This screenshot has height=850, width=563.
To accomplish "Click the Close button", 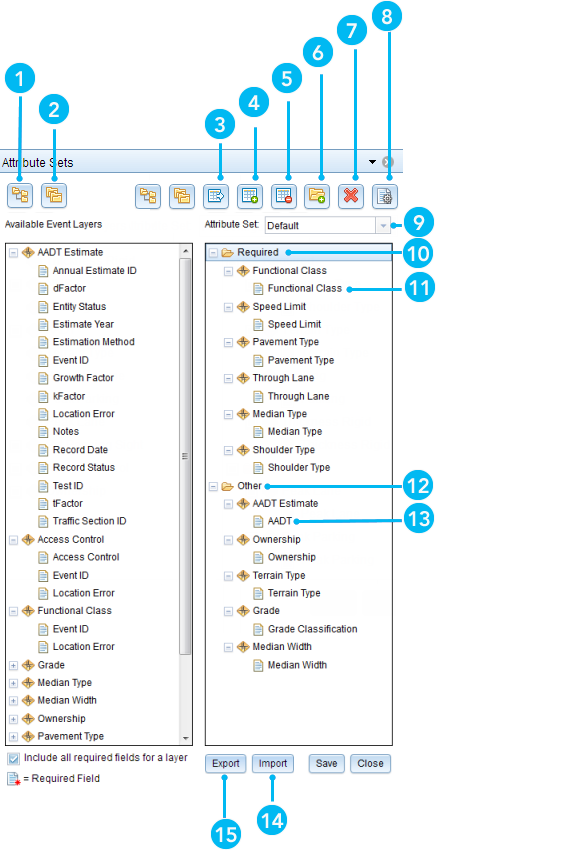I will (370, 763).
